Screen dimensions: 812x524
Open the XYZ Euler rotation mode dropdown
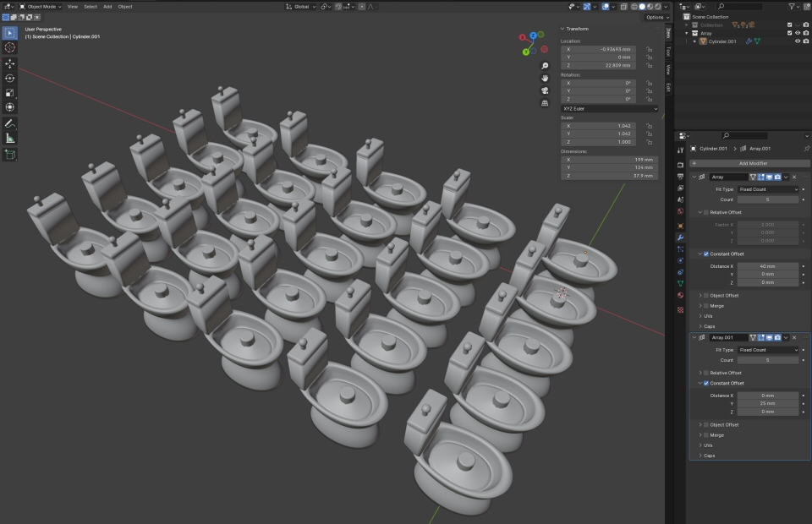(609, 108)
